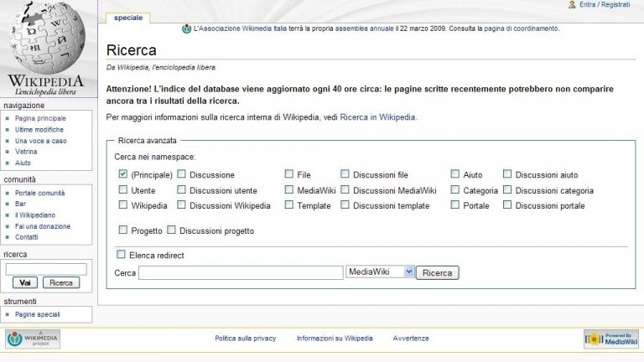
Task: Enable the Template namespace checkbox
Action: 289,204
